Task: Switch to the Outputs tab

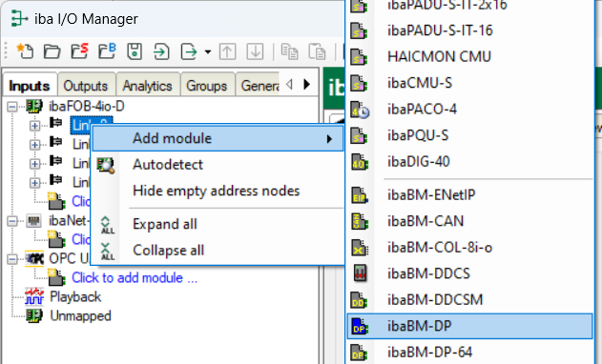Action: tap(86, 86)
